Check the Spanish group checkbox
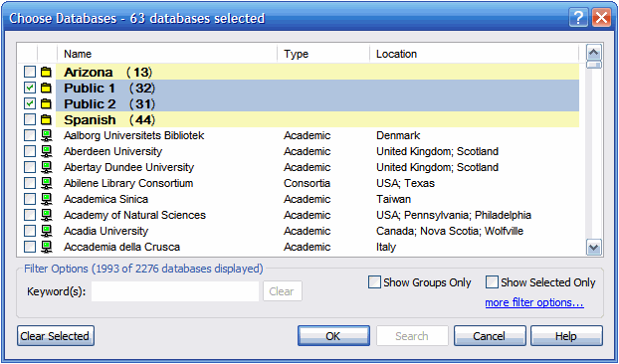619x364 pixels. (30, 119)
